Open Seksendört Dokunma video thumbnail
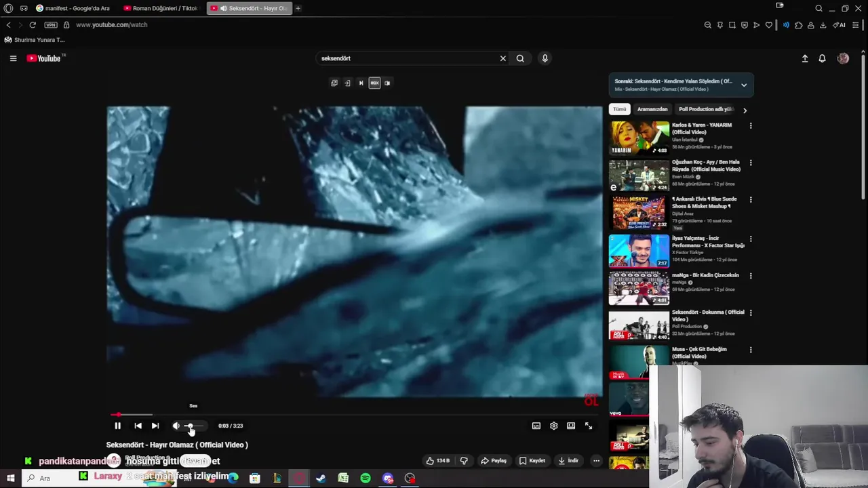 (639, 325)
